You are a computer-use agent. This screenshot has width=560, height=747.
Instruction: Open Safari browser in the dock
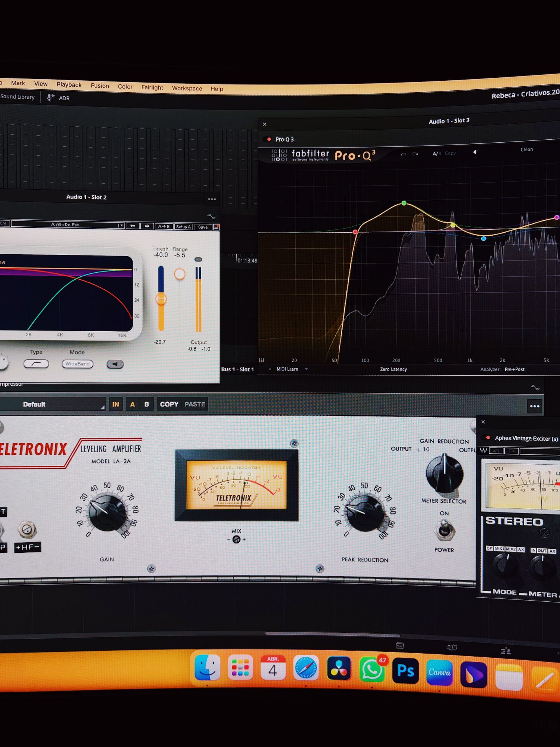[306, 668]
